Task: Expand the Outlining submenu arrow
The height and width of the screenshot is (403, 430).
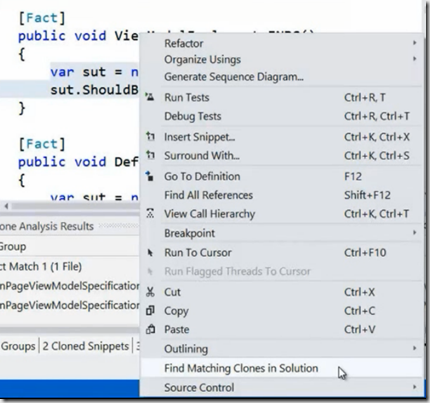Action: tap(414, 348)
